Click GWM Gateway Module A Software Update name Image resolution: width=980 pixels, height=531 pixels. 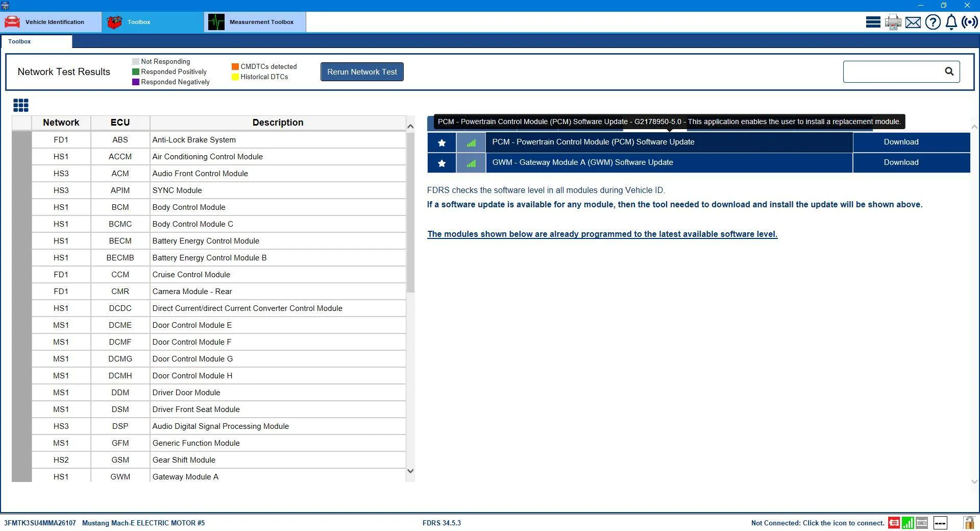coord(582,163)
